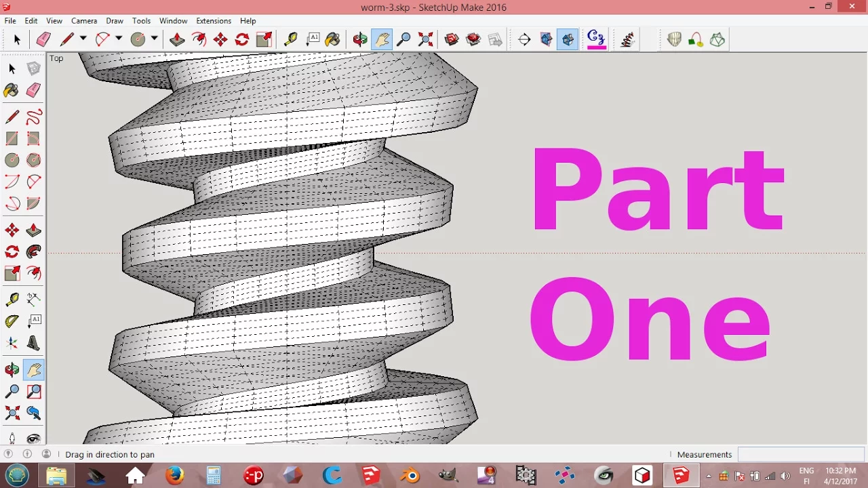Open Blender from the taskbar
868x488 pixels.
410,476
